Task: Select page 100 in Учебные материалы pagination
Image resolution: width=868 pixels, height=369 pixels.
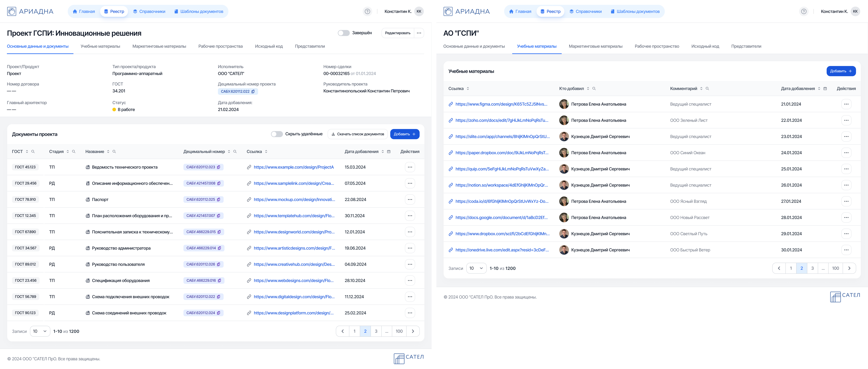Action: (x=835, y=268)
